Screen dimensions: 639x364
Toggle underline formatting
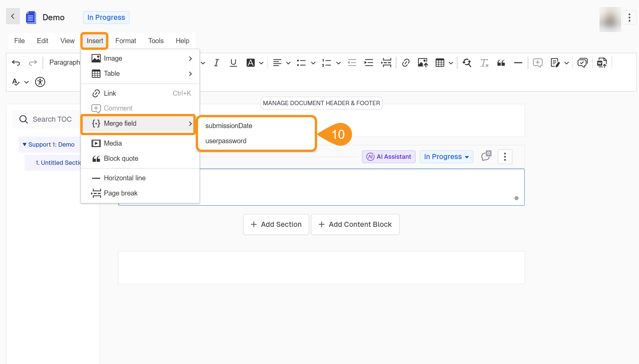(233, 63)
